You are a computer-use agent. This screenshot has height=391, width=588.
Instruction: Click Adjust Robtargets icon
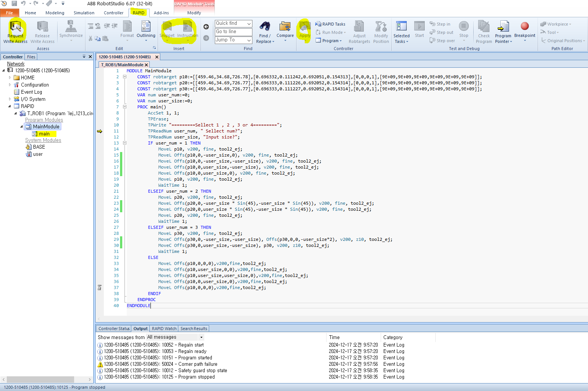359,27
